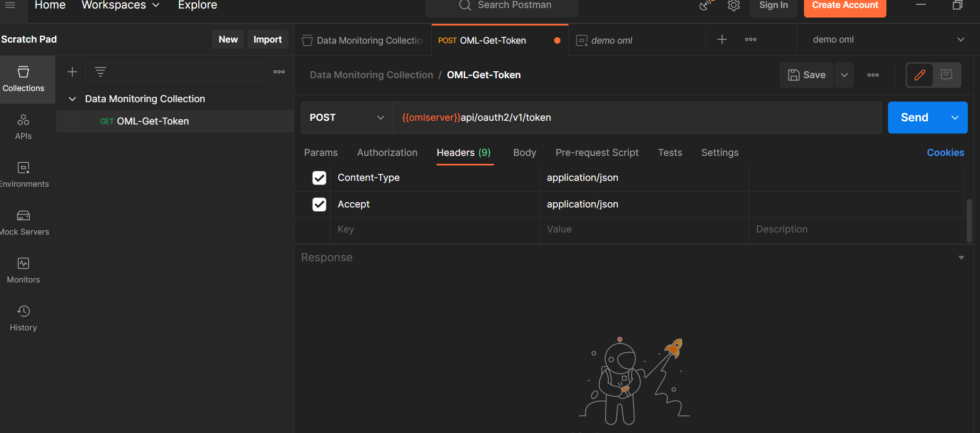This screenshot has height=433, width=980.
Task: Click the settings gear icon
Action: (734, 5)
